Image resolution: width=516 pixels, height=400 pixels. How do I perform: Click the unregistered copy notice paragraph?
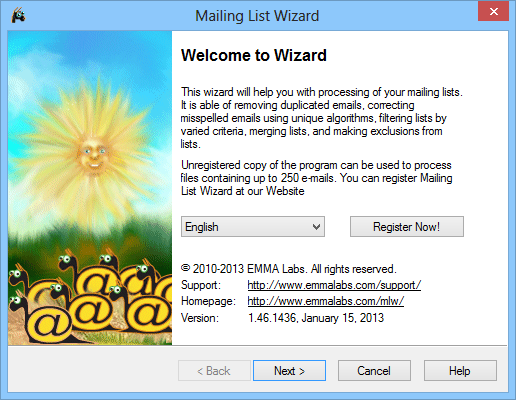coord(317,178)
